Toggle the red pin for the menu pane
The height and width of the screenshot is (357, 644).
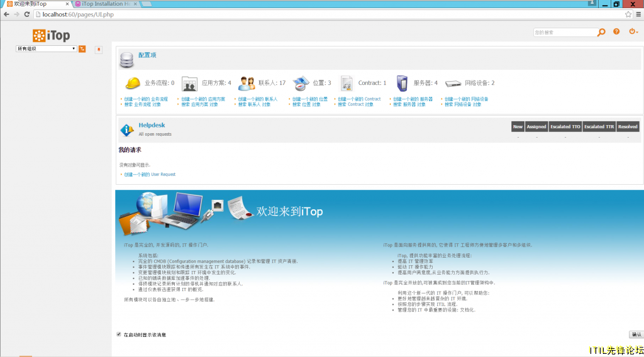99,50
